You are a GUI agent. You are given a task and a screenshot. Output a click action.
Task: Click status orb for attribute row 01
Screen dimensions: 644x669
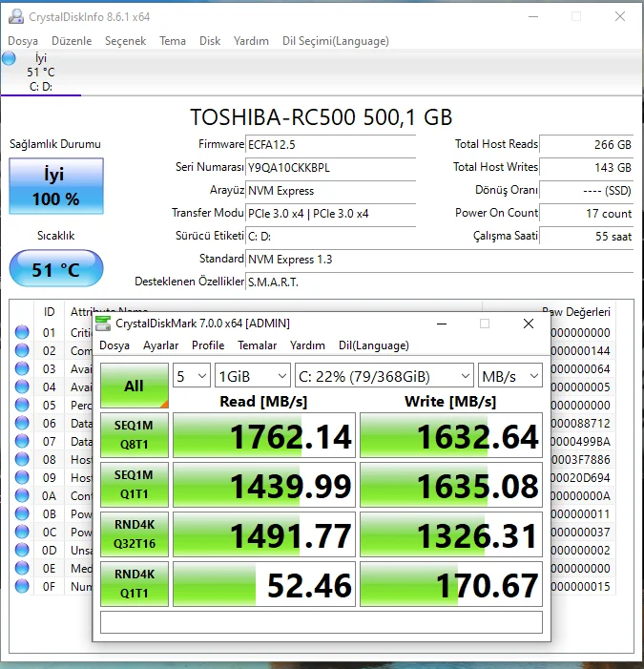tap(22, 332)
